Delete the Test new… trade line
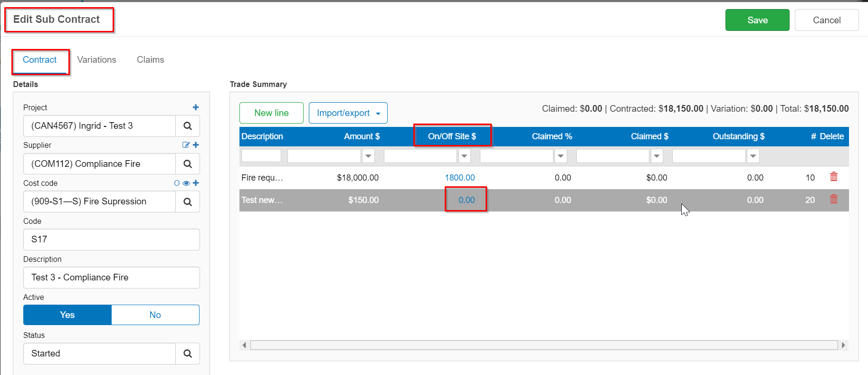This screenshot has height=375, width=868. pyautogui.click(x=834, y=199)
